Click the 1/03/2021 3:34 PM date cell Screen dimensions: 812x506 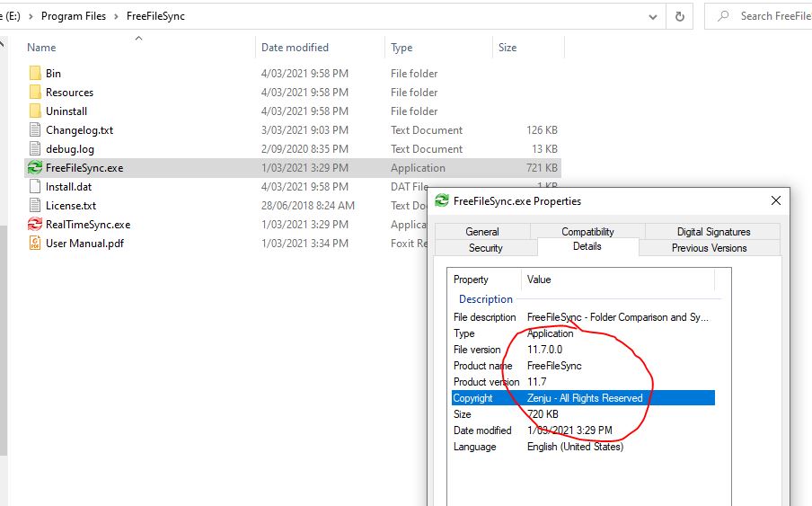tap(304, 243)
